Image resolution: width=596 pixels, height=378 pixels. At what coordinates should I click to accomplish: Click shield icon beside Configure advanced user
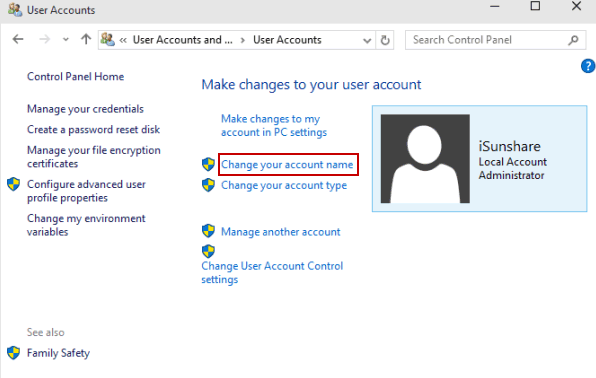click(x=13, y=184)
